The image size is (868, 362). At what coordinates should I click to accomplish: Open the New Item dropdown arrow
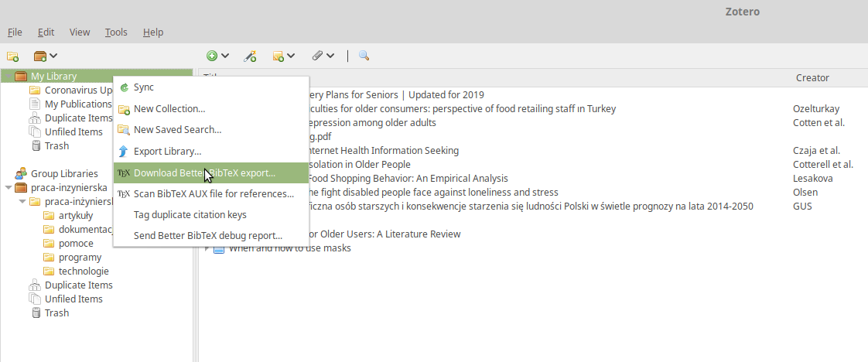coord(225,56)
